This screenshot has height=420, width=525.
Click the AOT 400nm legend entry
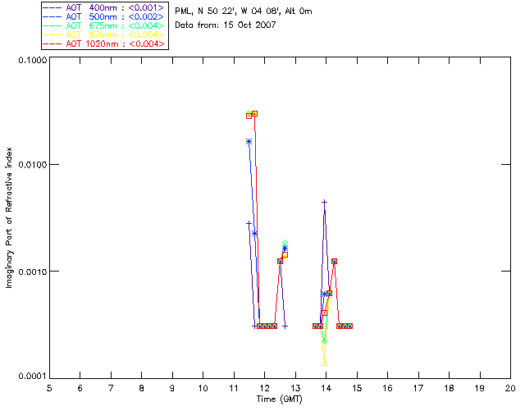click(104, 7)
